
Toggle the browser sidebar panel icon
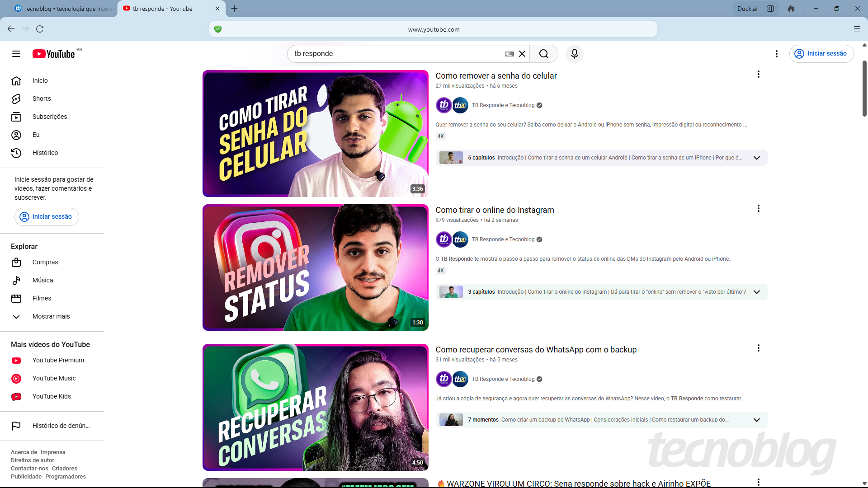770,9
